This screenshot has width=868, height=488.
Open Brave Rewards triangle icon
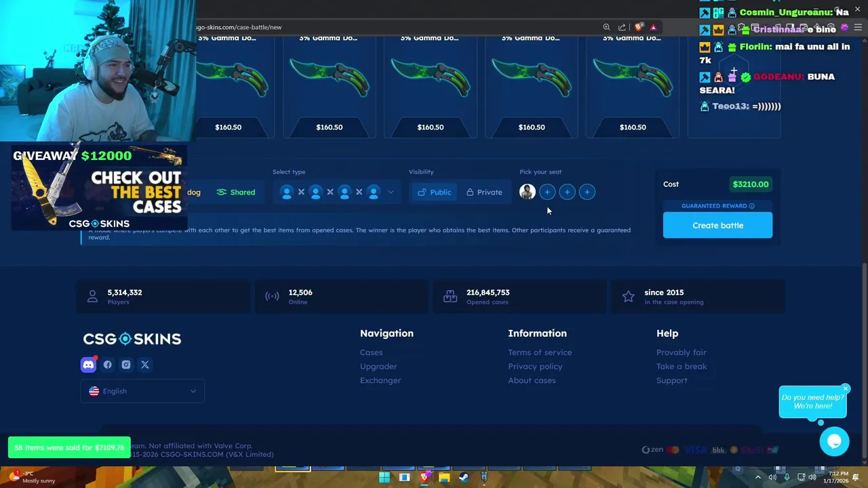tap(653, 27)
